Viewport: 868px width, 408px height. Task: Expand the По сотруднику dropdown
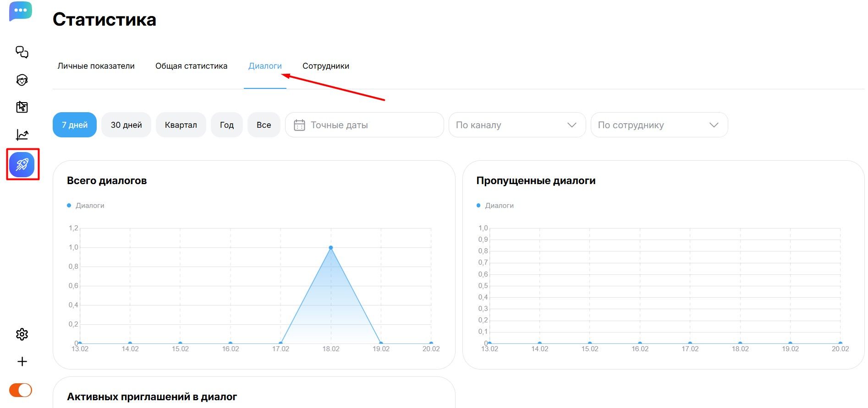(659, 125)
